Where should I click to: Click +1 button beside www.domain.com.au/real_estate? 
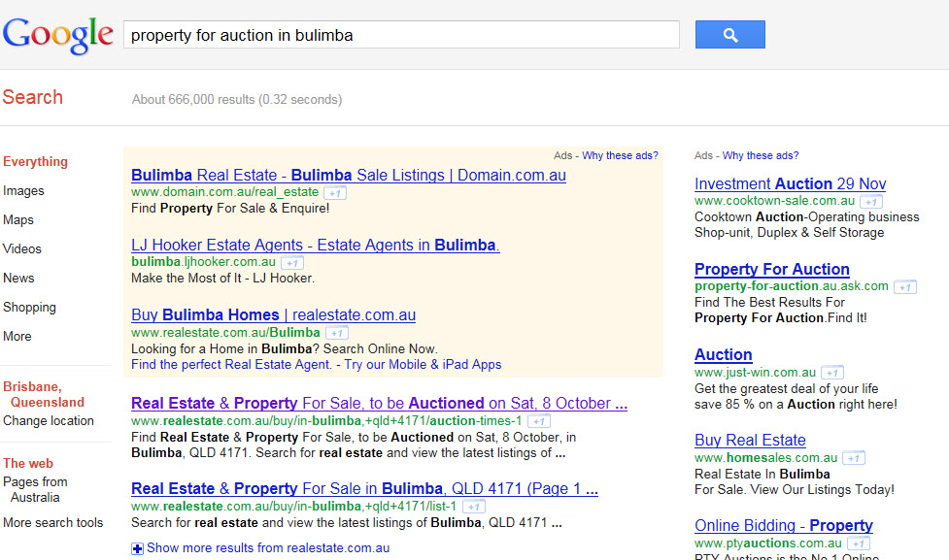(x=335, y=193)
